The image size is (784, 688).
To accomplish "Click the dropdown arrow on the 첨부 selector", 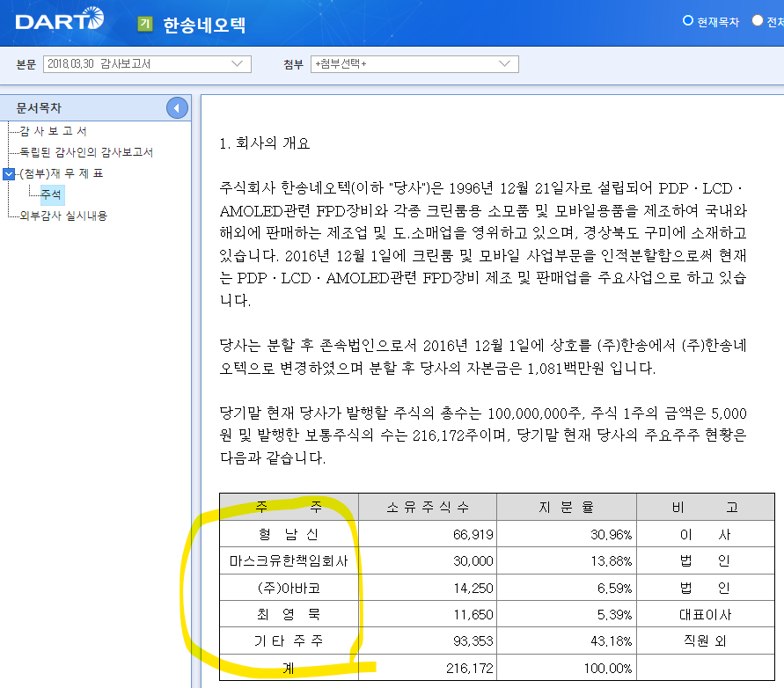I will 503,64.
